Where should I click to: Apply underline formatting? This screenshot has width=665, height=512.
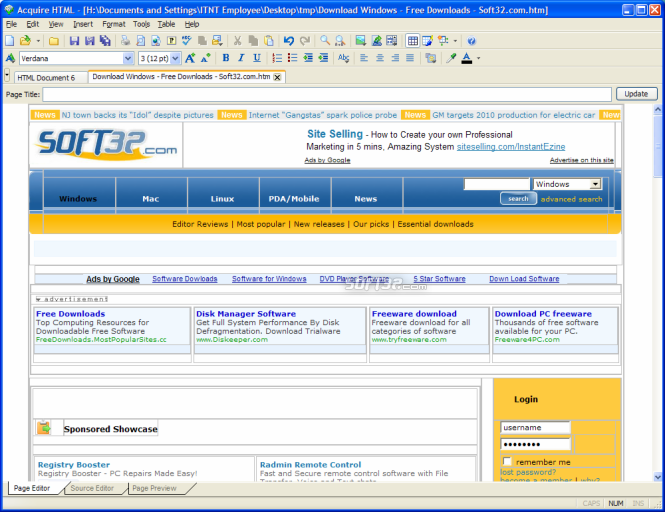(257, 58)
